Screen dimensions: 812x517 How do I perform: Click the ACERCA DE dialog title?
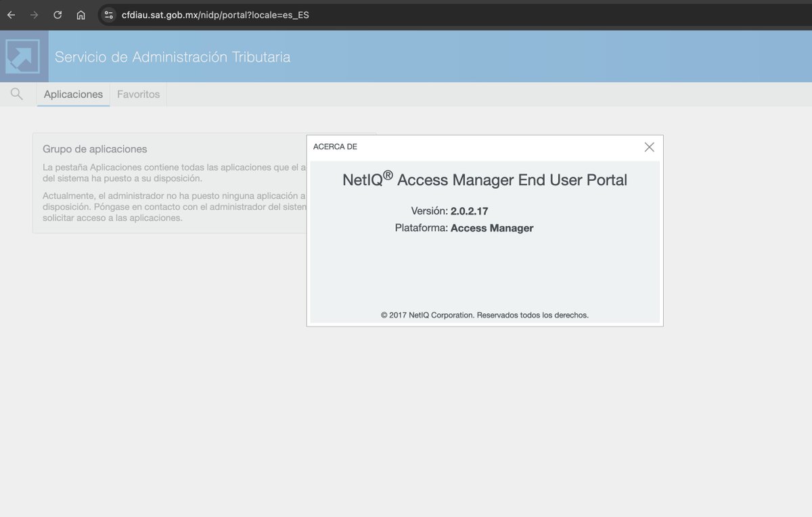(335, 147)
